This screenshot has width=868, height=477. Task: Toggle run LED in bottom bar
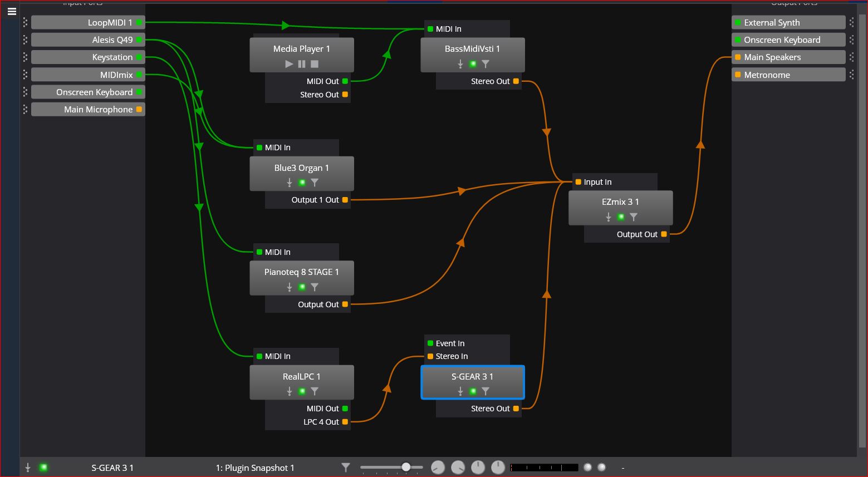tap(43, 468)
